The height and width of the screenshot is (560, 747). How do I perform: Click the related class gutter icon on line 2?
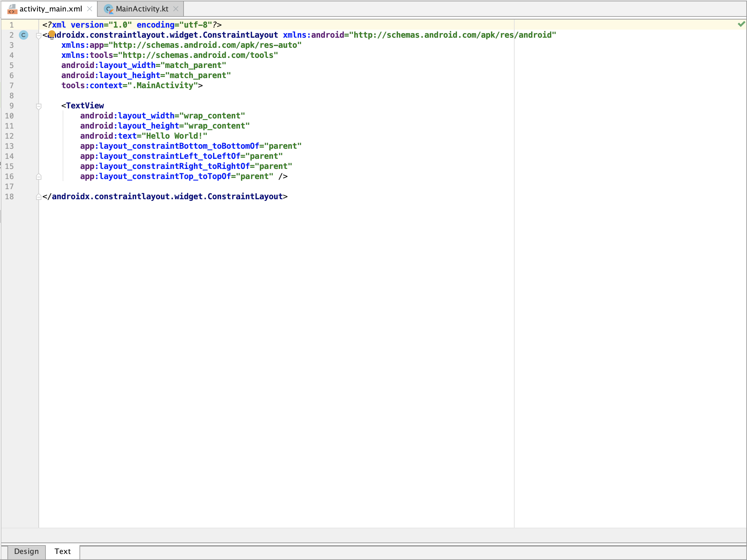24,35
